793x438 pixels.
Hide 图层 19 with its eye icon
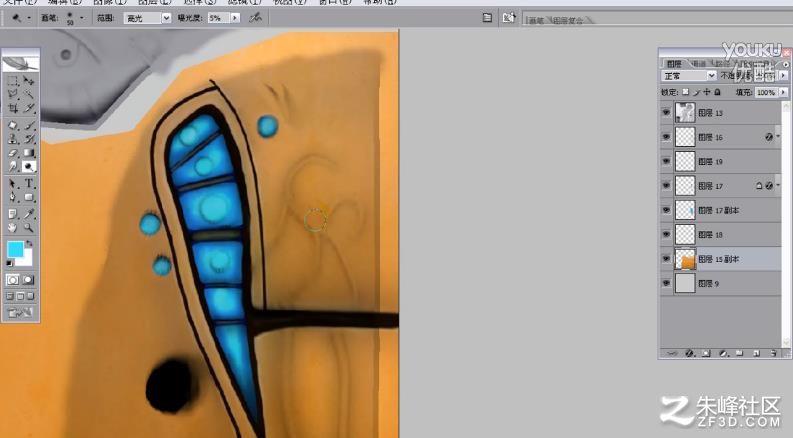tap(666, 161)
